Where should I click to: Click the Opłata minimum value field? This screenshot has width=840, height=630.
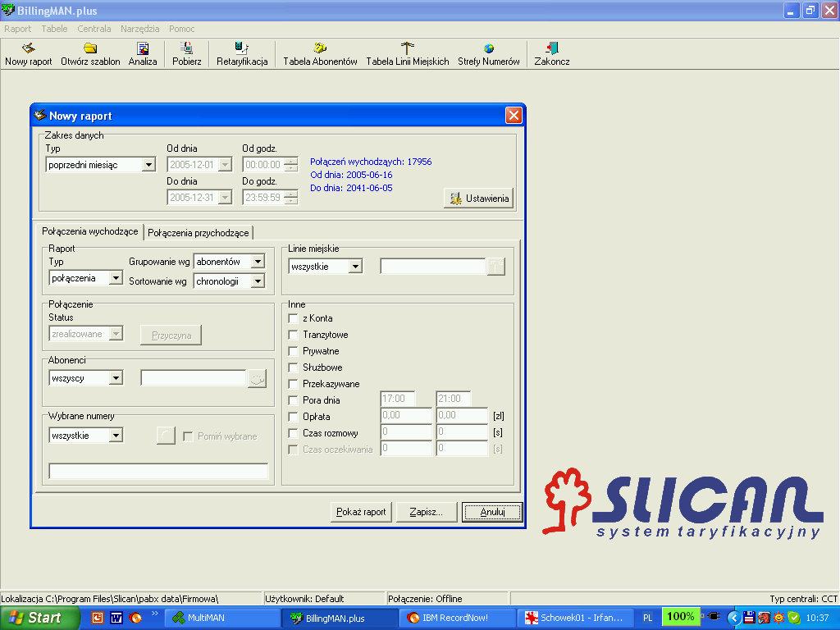pos(407,415)
